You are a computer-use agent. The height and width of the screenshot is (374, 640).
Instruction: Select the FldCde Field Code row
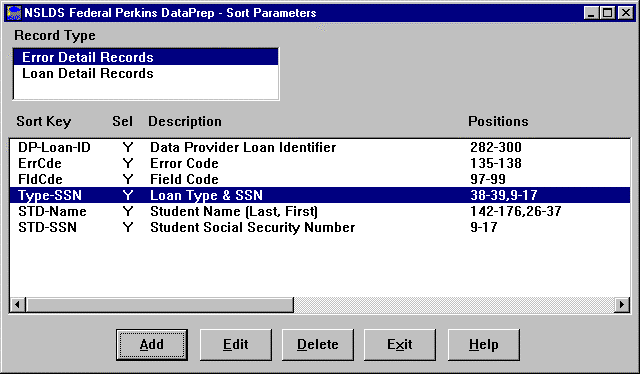tap(320, 179)
